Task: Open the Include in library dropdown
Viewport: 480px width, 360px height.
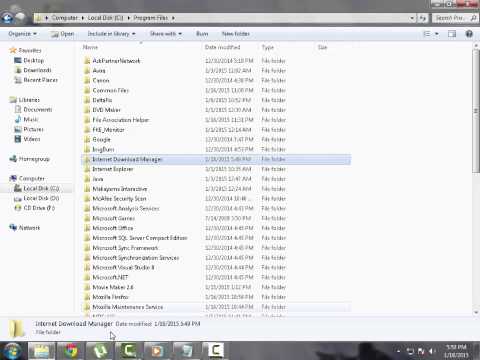Action: pos(112,34)
